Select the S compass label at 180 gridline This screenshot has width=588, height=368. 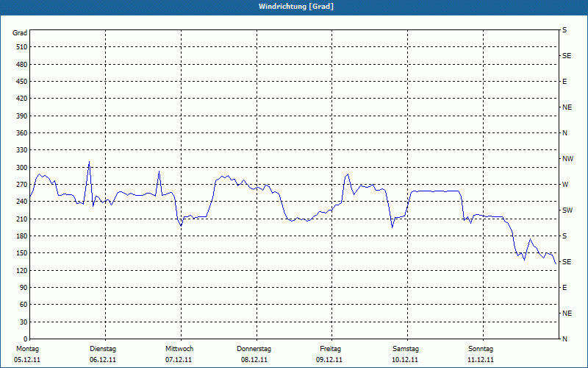564,236
